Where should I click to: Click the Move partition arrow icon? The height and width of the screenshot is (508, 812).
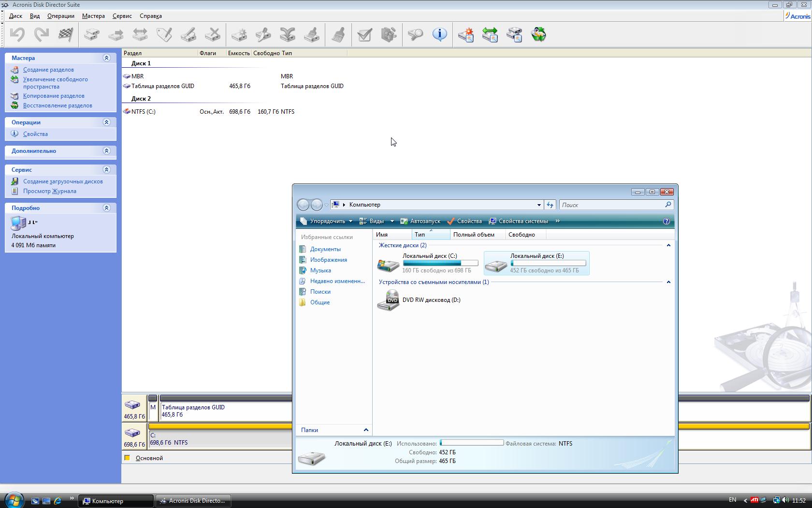(116, 34)
